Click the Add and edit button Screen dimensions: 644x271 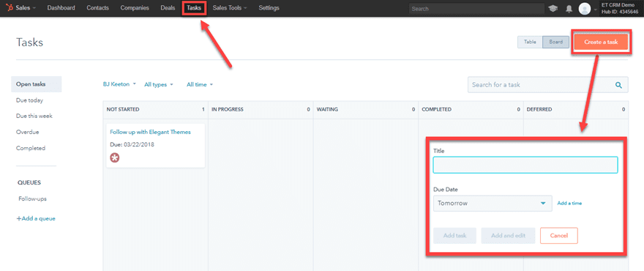508,236
